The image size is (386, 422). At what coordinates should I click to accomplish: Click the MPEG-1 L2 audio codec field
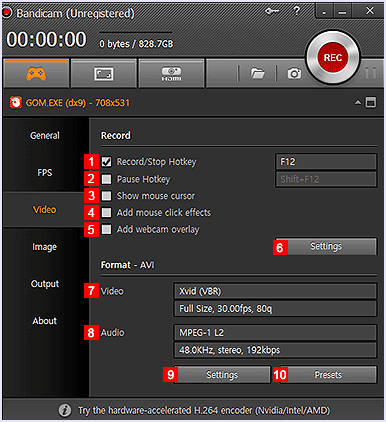click(x=275, y=333)
